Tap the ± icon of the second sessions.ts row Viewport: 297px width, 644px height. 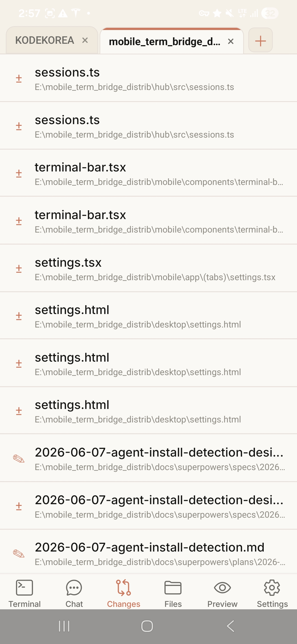(x=19, y=126)
